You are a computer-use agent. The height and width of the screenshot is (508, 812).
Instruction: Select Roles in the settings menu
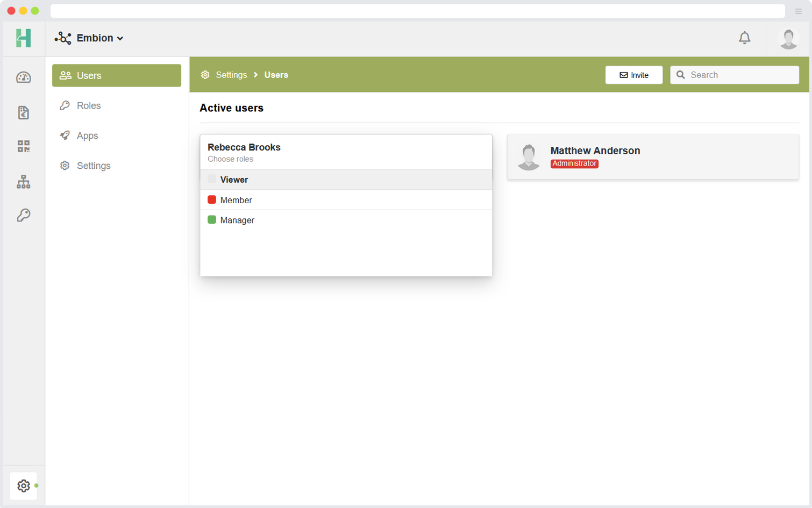click(89, 106)
